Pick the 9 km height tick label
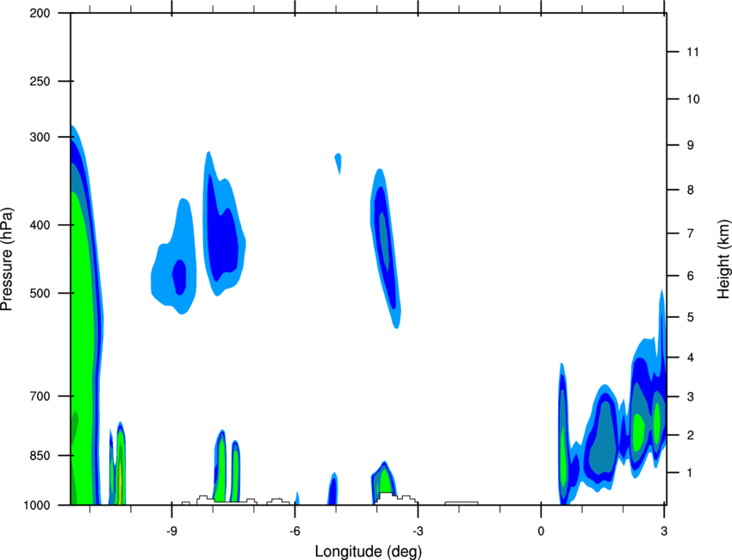The image size is (732, 560). pos(691,146)
